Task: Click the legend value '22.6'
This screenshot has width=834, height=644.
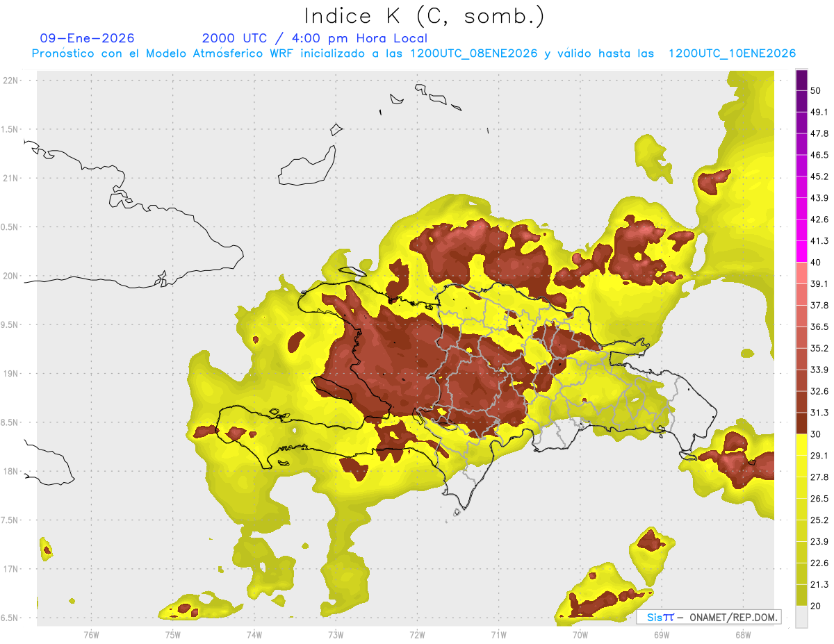Action: click(x=819, y=563)
